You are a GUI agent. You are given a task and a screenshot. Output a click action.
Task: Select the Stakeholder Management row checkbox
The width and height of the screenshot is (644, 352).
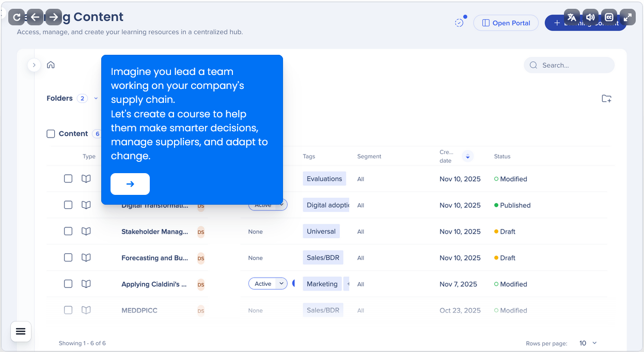68,231
